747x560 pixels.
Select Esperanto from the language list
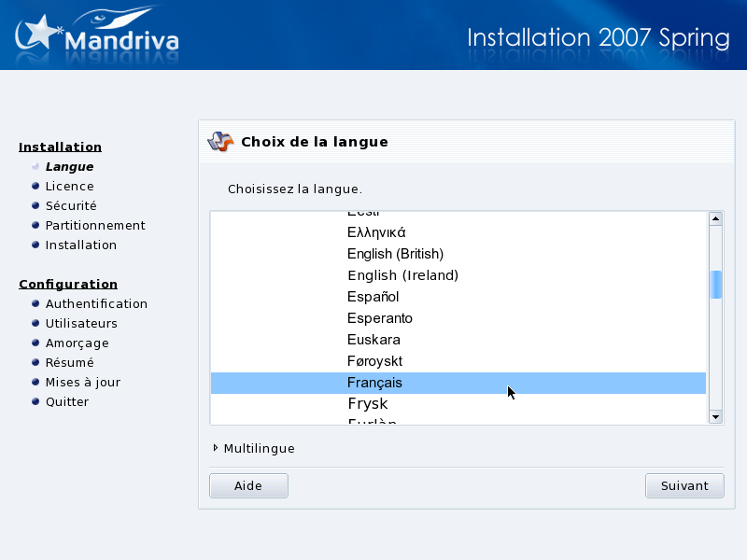click(380, 318)
